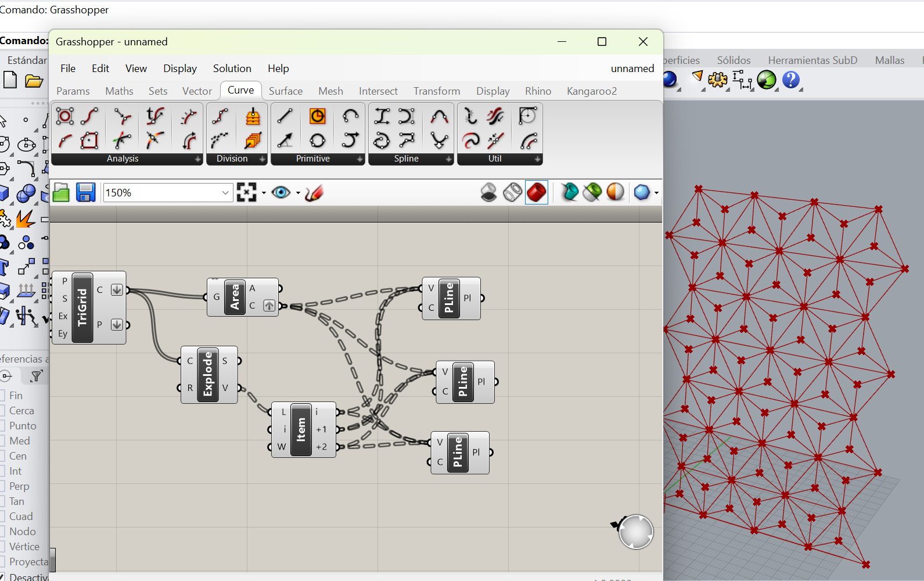Viewport: 924px width, 581px height.
Task: Open the 150% zoom level dropdown
Action: click(x=225, y=193)
